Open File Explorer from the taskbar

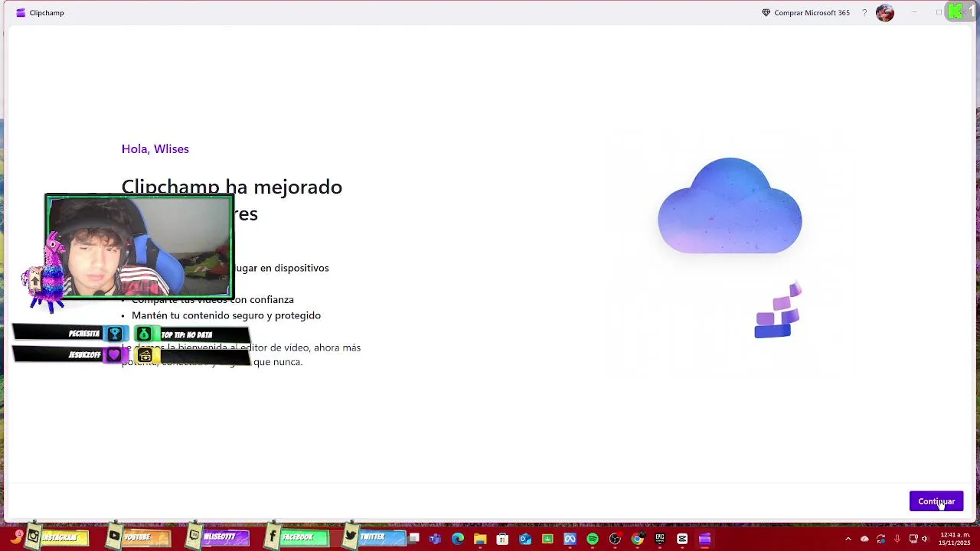pyautogui.click(x=480, y=539)
